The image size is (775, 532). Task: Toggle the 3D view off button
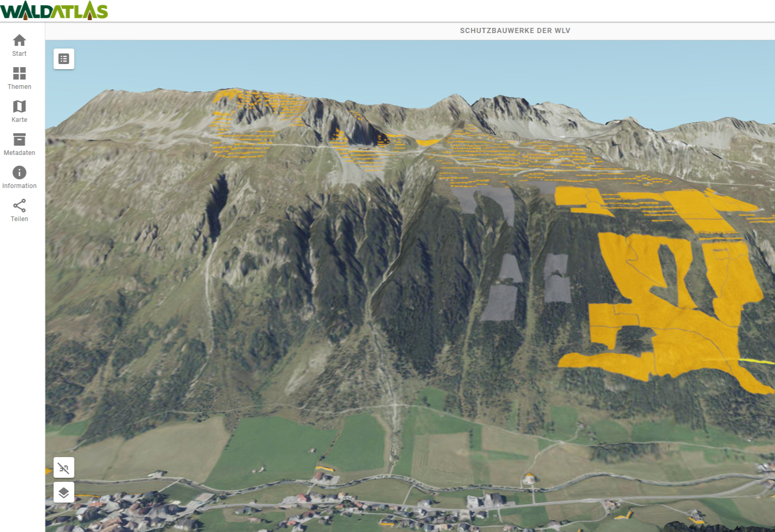(64, 468)
